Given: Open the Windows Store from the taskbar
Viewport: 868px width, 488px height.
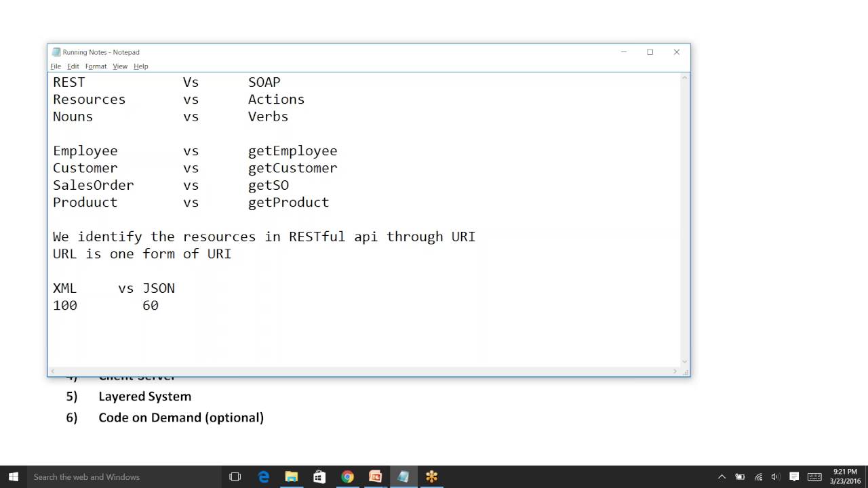Looking at the screenshot, I should 319,477.
